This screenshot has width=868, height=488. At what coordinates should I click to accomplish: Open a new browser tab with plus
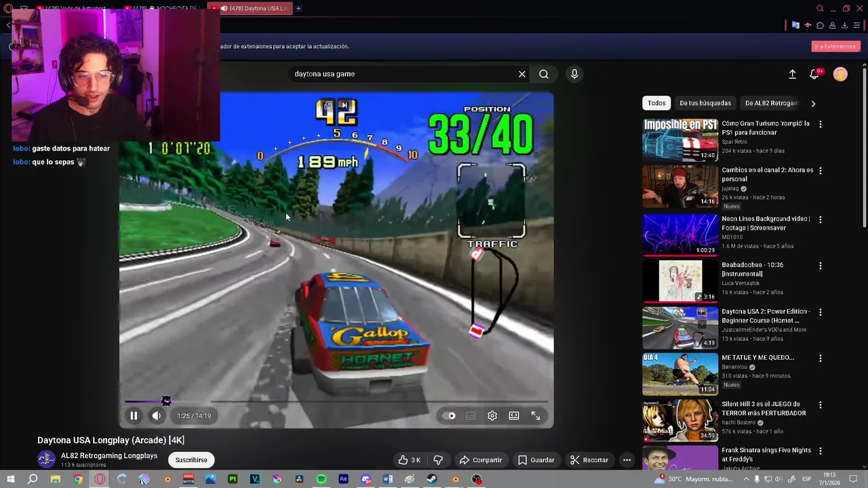298,8
